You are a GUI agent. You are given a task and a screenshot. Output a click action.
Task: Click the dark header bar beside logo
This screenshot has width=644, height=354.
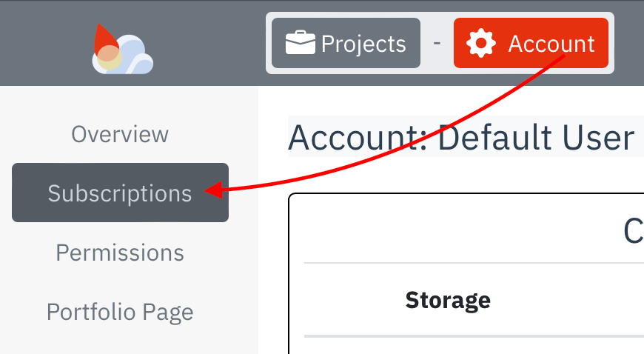207,43
